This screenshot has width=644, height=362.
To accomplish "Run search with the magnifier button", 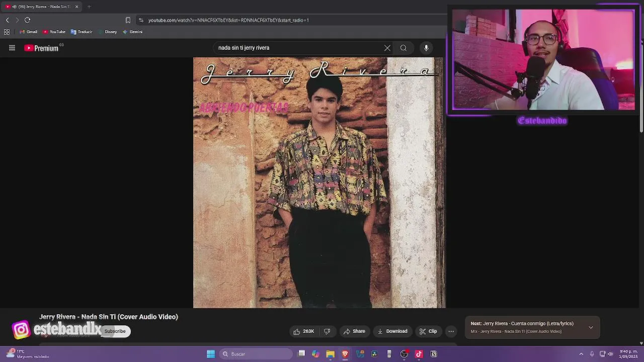I will coord(404,48).
